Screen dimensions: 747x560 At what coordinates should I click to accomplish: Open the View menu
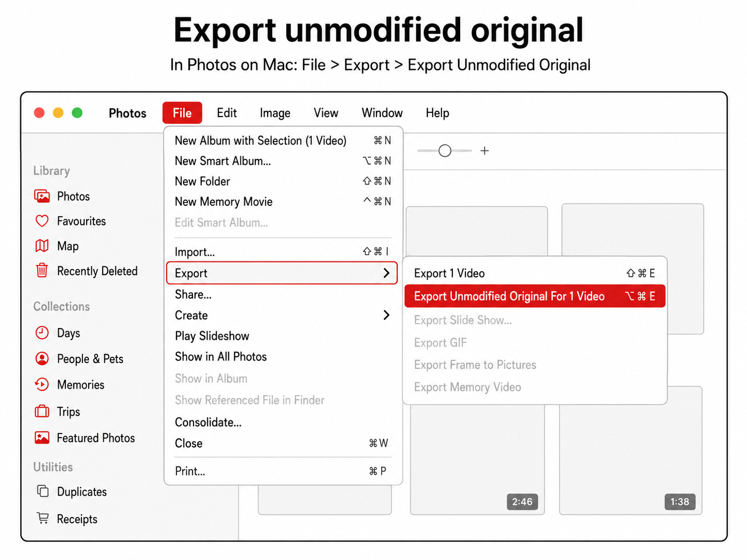[x=326, y=113]
